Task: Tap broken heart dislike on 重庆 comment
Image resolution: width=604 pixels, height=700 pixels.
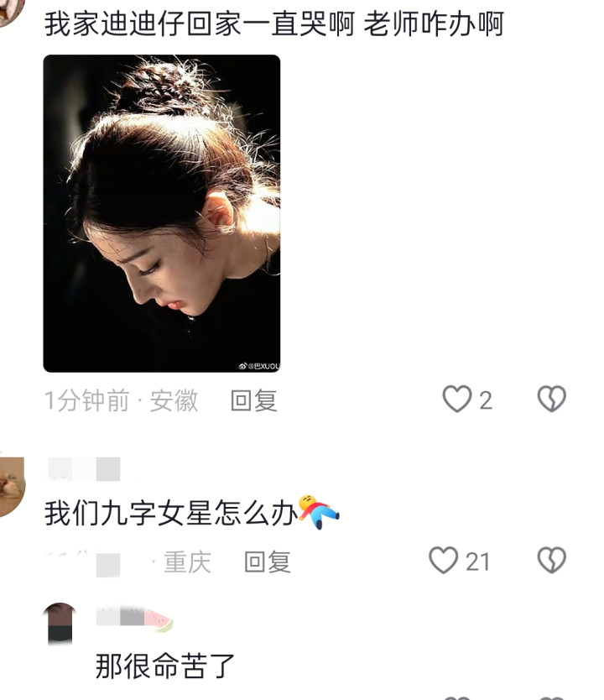Action: [552, 561]
